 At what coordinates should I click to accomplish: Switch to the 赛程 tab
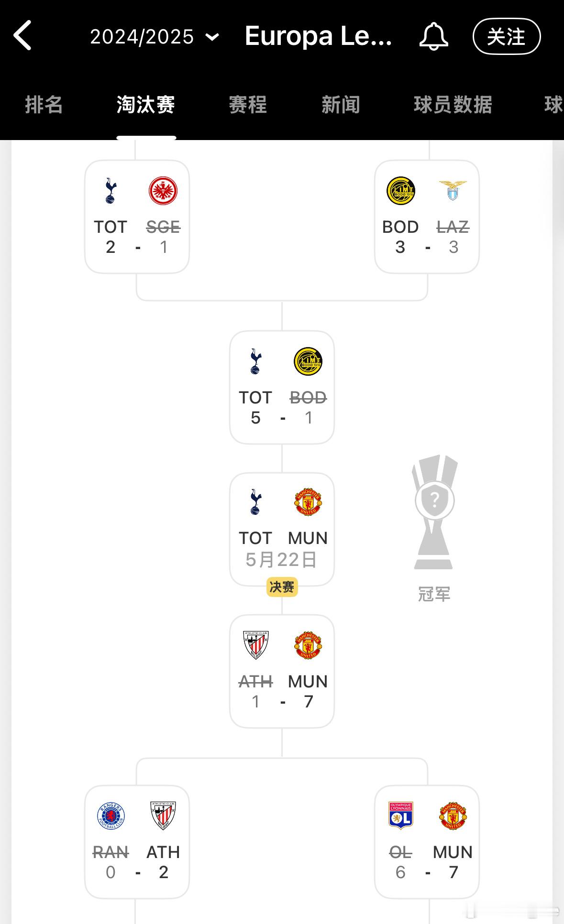pos(248,105)
